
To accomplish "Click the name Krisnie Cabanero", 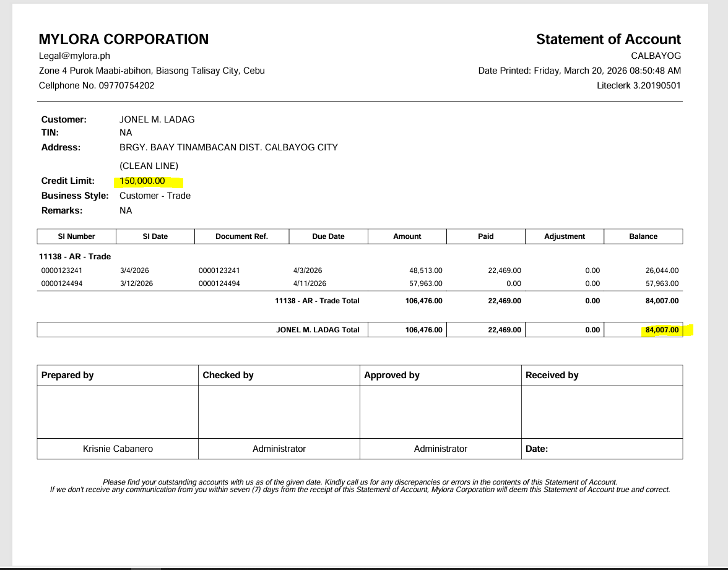I will [x=118, y=449].
